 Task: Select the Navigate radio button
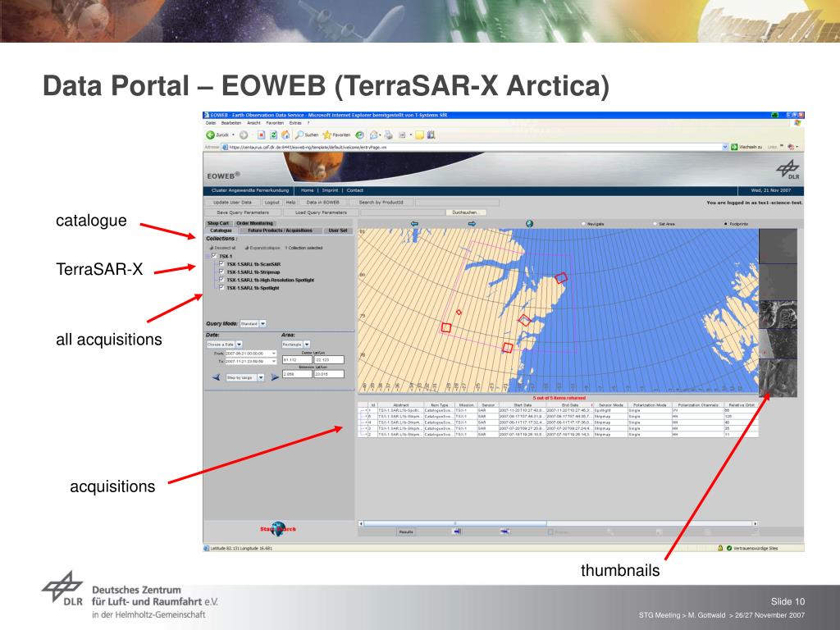pyautogui.click(x=583, y=224)
